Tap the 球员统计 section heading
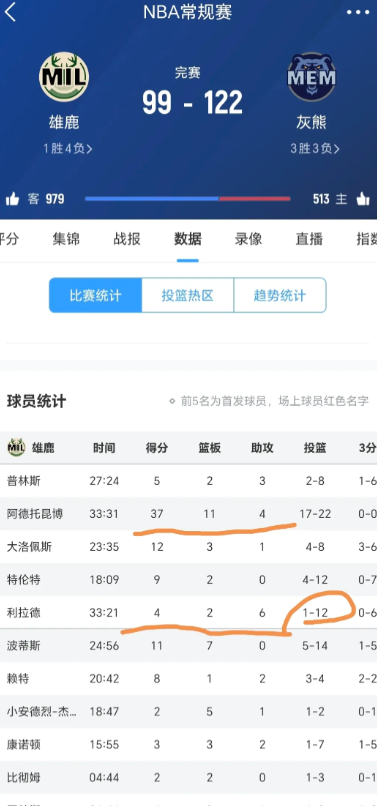The image size is (377, 806). click(x=37, y=401)
